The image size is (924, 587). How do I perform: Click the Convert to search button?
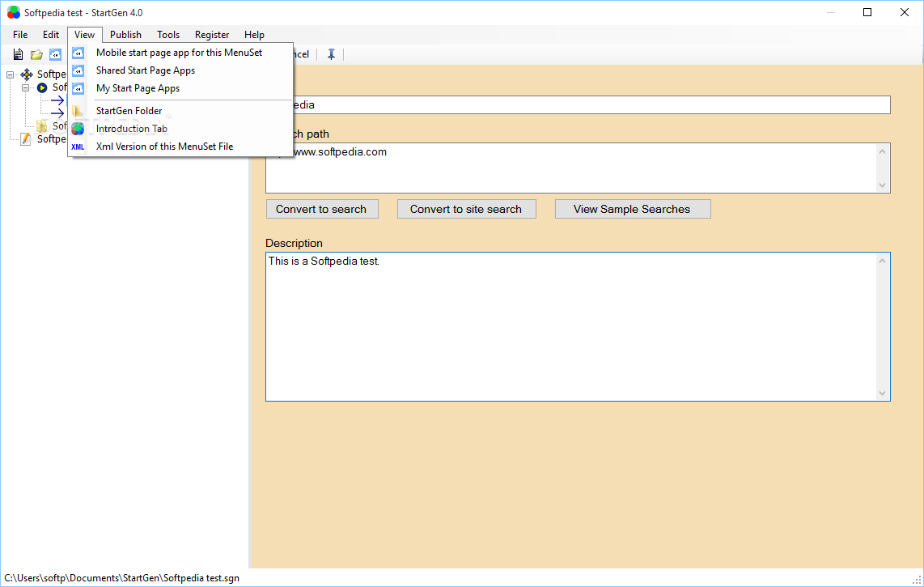point(322,209)
